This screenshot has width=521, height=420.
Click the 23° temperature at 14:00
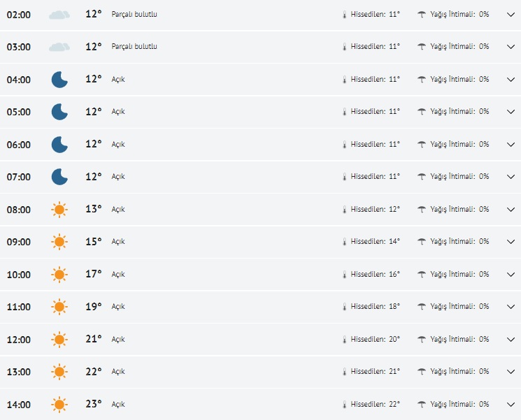[x=94, y=404]
